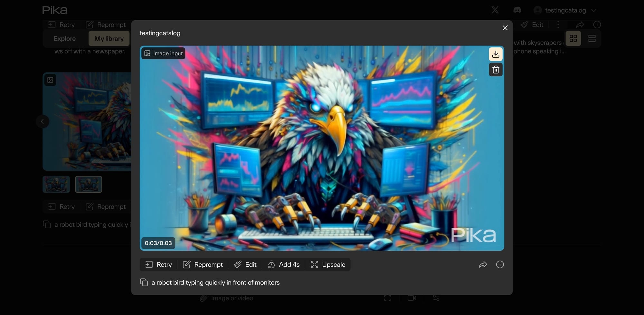
Task: Click the background share arrow near the header
Action: click(x=580, y=25)
